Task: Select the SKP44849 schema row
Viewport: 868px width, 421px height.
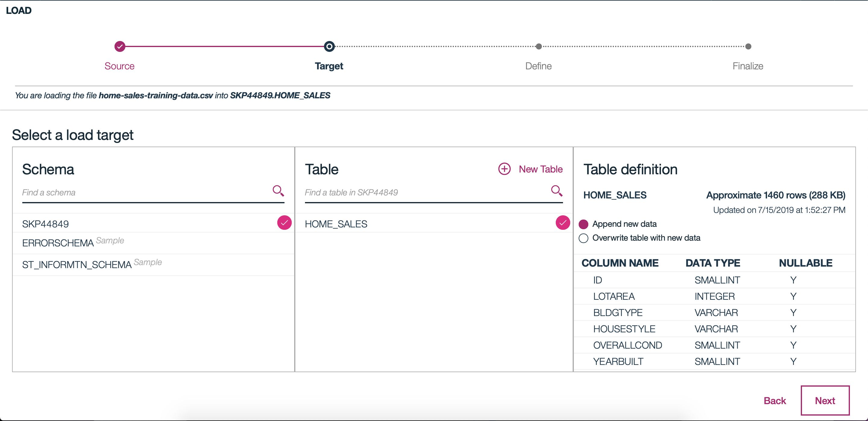Action: pyautogui.click(x=46, y=224)
